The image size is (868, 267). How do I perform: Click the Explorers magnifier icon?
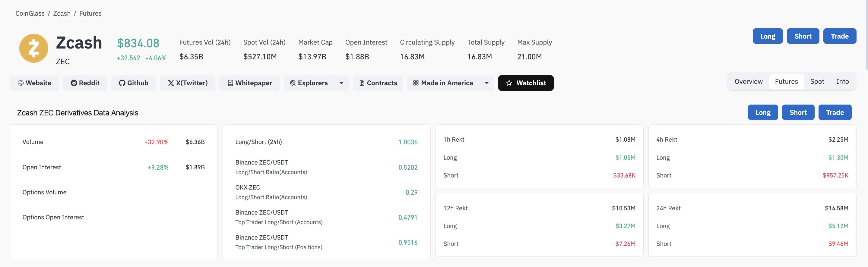click(x=293, y=83)
